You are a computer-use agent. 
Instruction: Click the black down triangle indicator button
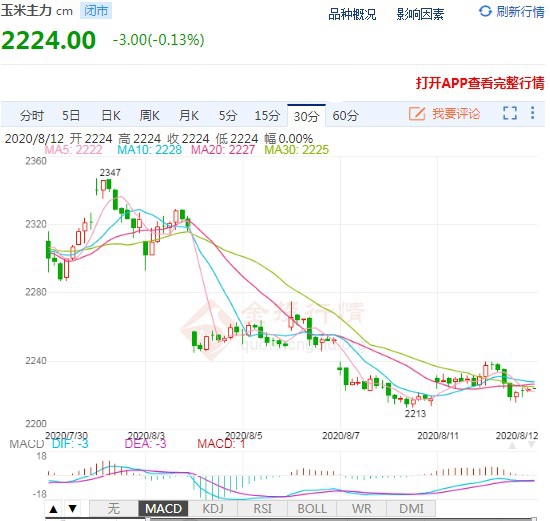click(72, 509)
